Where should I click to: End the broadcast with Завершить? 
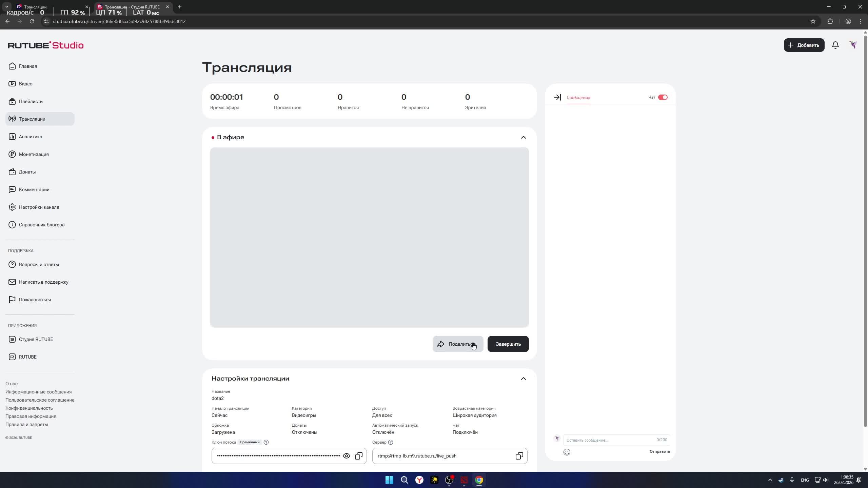[507, 344]
